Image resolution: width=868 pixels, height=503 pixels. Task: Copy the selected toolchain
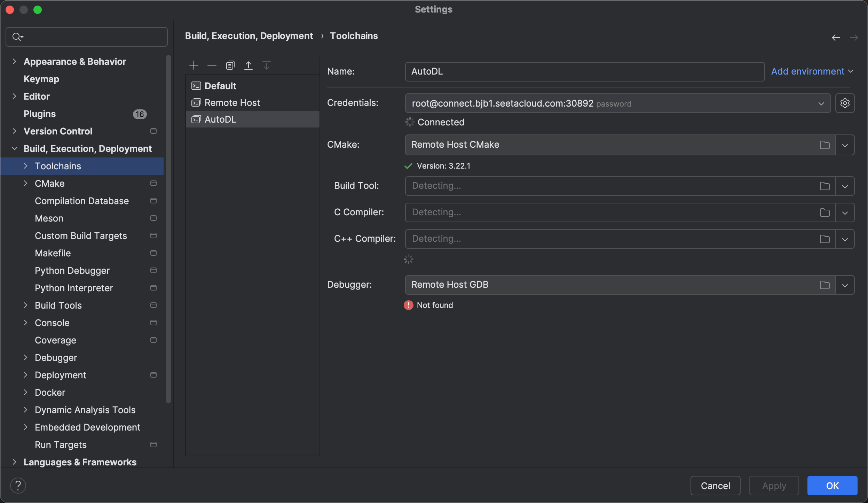coord(230,65)
